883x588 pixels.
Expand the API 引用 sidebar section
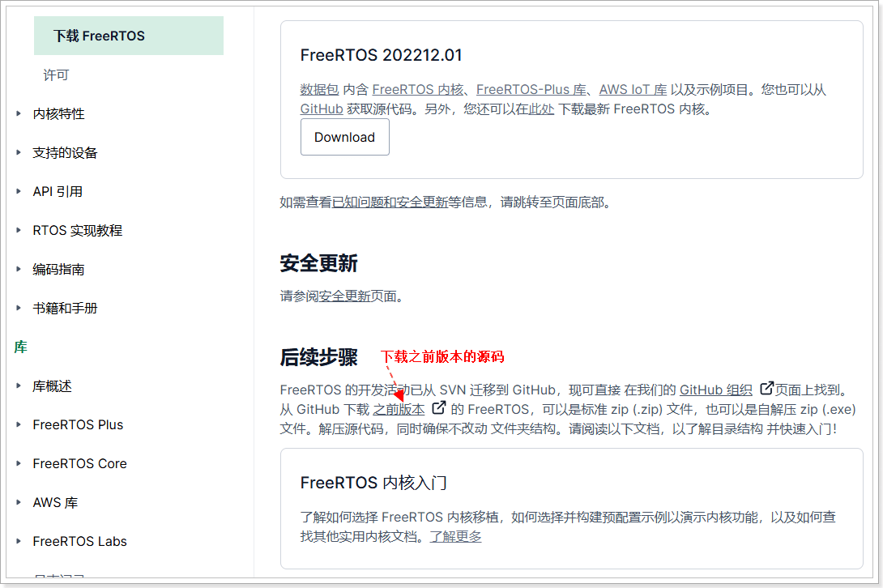tap(19, 191)
